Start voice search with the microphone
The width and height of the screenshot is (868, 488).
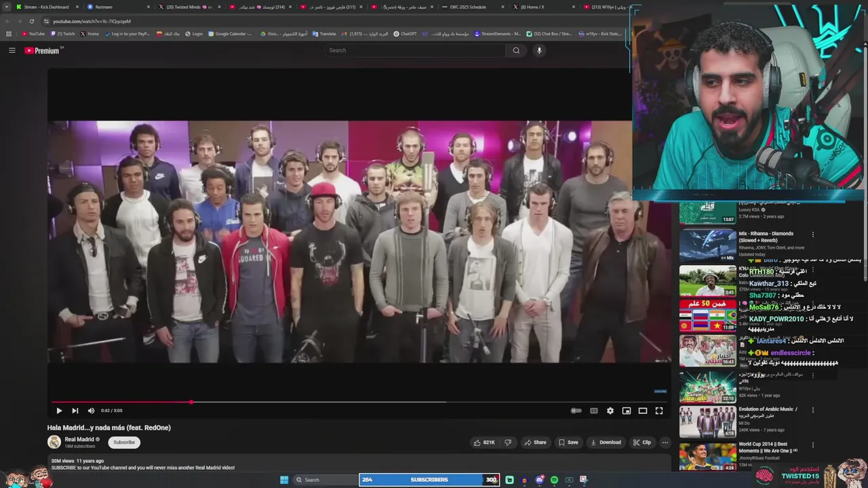[539, 50]
